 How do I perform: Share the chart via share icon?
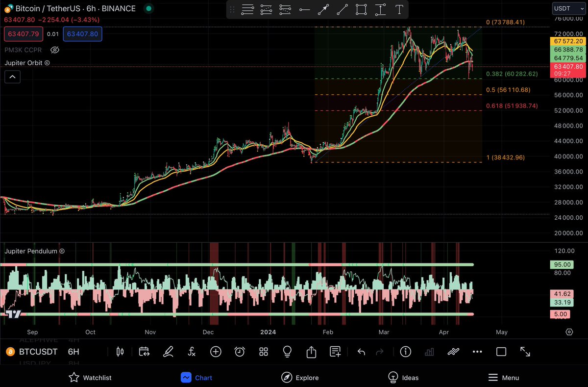311,352
